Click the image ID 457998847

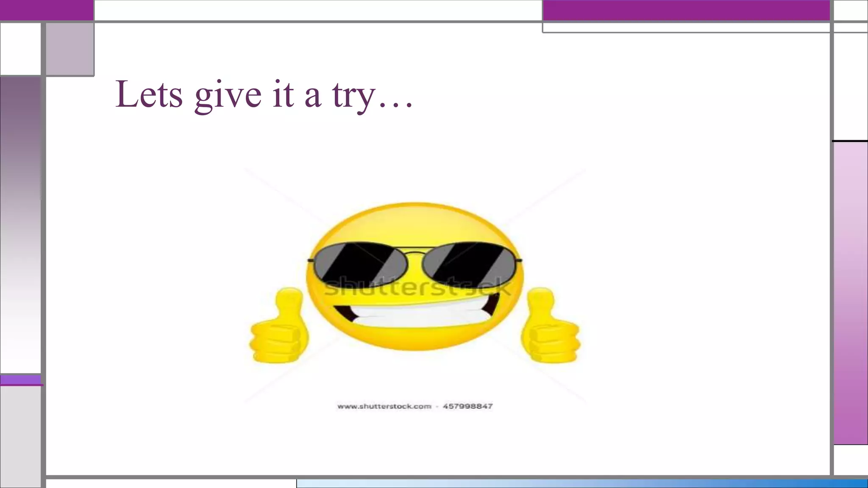[467, 406]
